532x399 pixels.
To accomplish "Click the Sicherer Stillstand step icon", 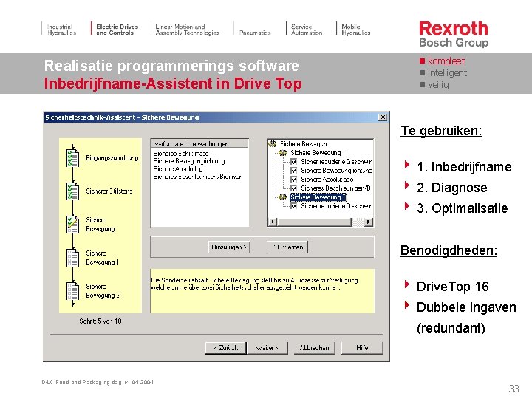I will (72, 191).
